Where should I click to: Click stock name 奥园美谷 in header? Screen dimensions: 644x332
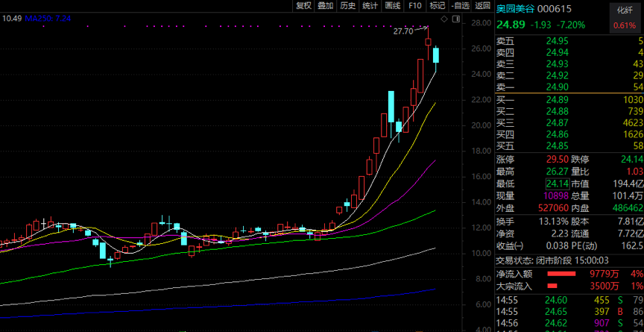(x=517, y=7)
